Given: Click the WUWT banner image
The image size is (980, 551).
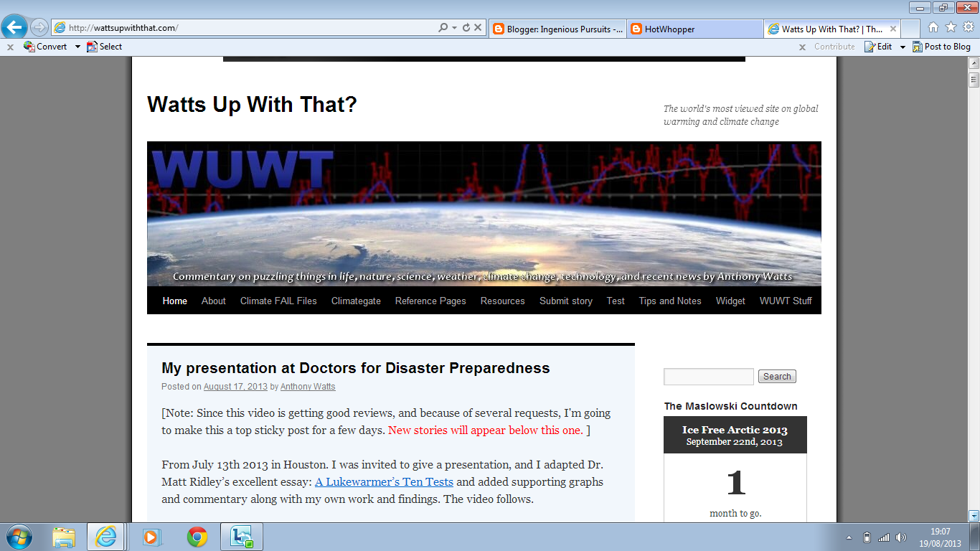Looking at the screenshot, I should (x=484, y=214).
